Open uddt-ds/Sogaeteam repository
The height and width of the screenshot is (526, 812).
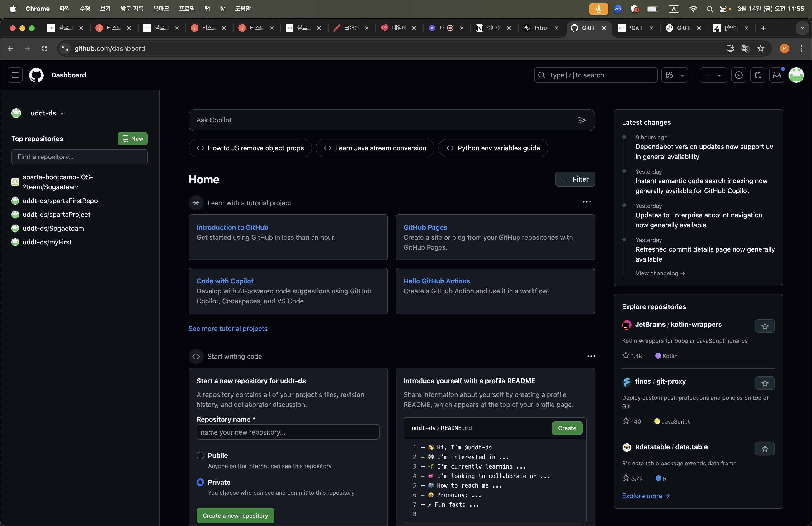coord(53,228)
